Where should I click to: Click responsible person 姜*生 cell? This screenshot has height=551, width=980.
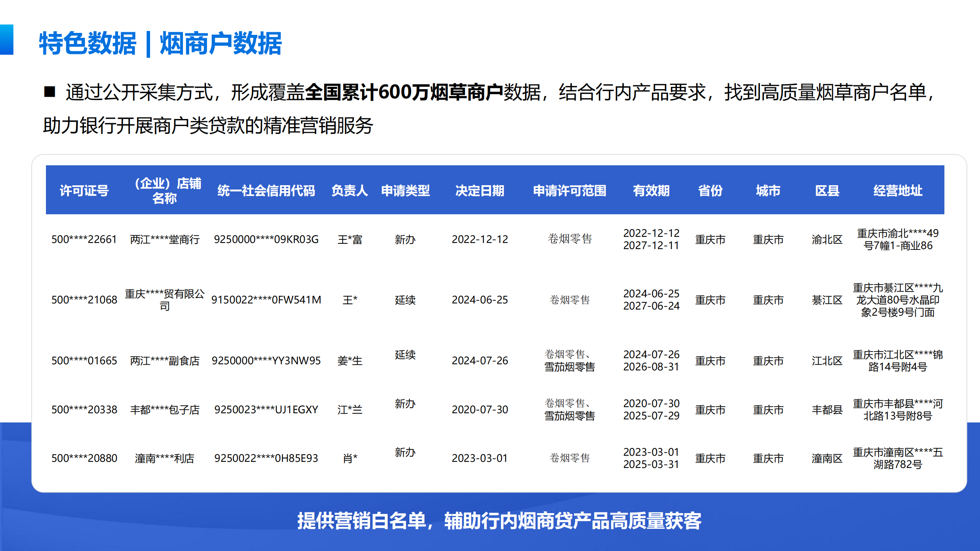coord(350,360)
